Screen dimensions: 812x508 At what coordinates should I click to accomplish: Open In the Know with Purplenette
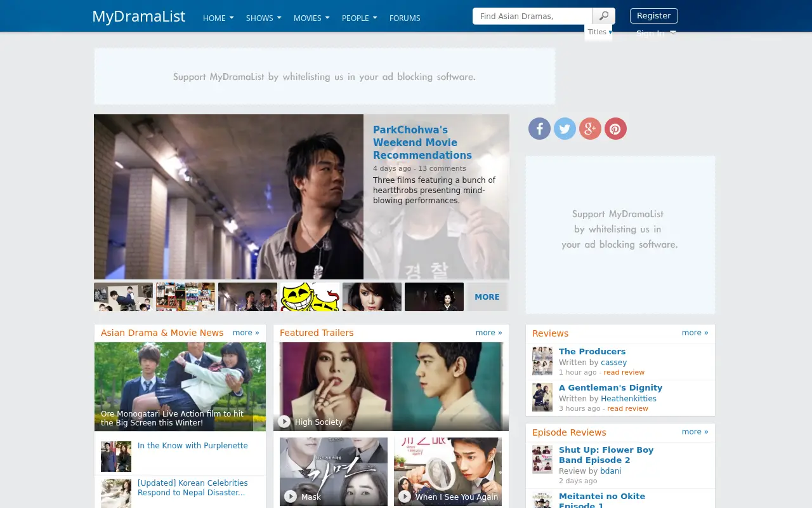[193, 446]
